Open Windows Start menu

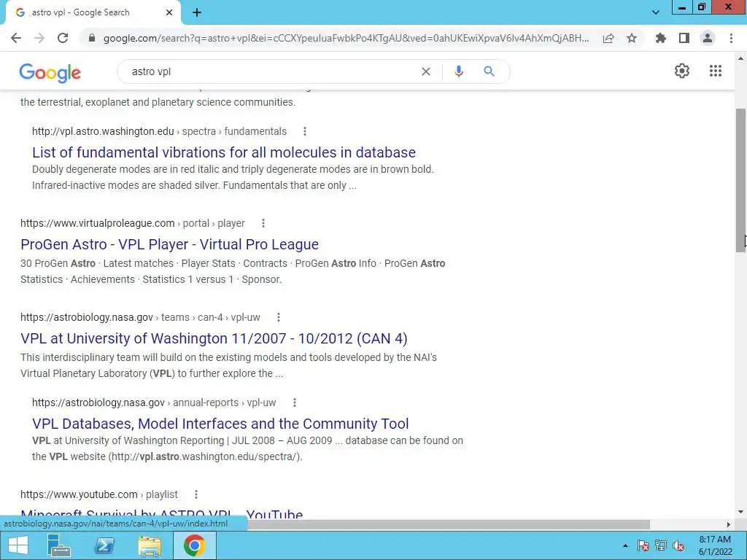point(18,545)
